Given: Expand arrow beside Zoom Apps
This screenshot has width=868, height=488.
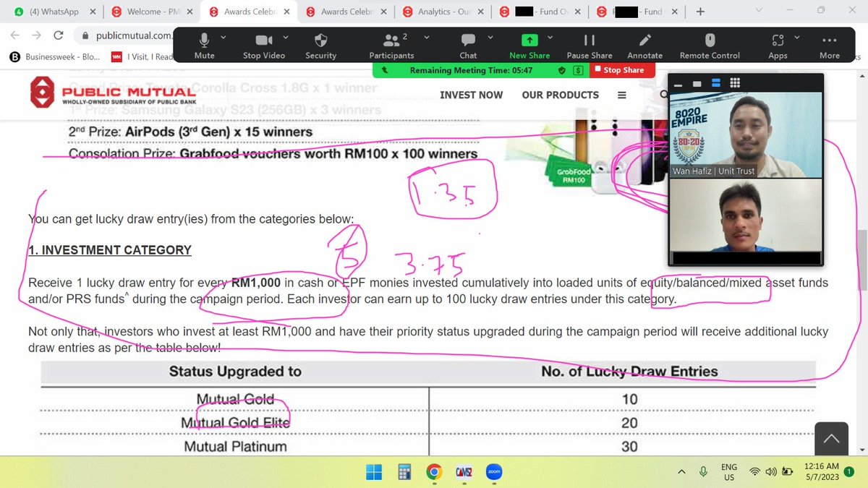Looking at the screenshot, I should point(798,37).
